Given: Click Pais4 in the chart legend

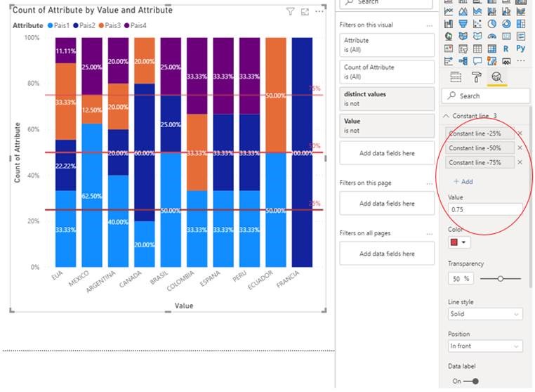Looking at the screenshot, I should (136, 25).
